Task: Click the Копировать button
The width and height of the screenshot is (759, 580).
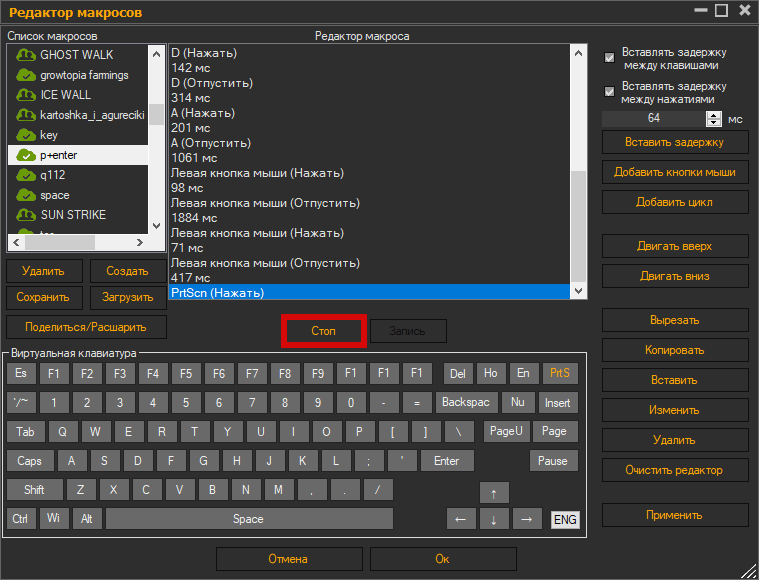Action: point(675,351)
